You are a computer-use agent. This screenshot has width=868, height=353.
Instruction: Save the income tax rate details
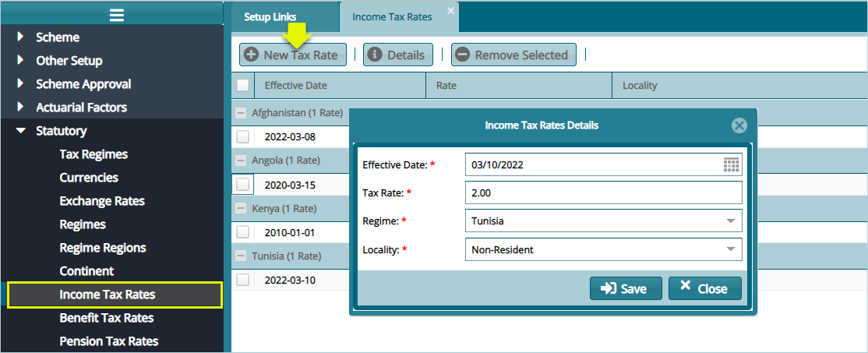626,288
